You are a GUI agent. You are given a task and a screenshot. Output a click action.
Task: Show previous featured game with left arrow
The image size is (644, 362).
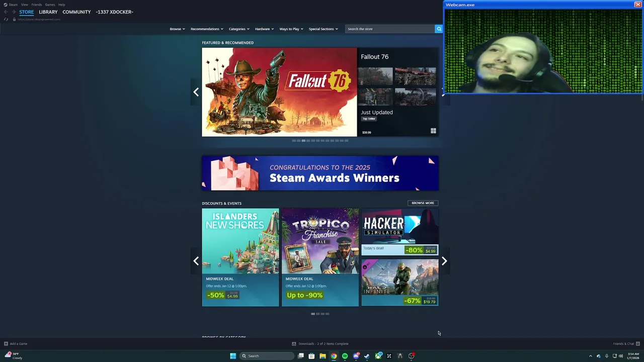pyautogui.click(x=196, y=92)
